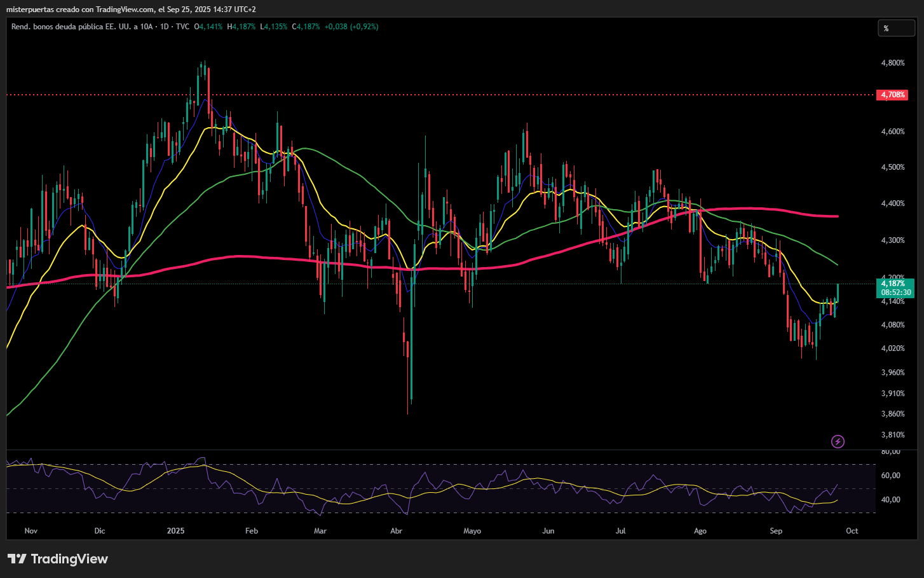The height and width of the screenshot is (578, 924).
Task: Click the 4,600% price axis label
Action: click(893, 132)
